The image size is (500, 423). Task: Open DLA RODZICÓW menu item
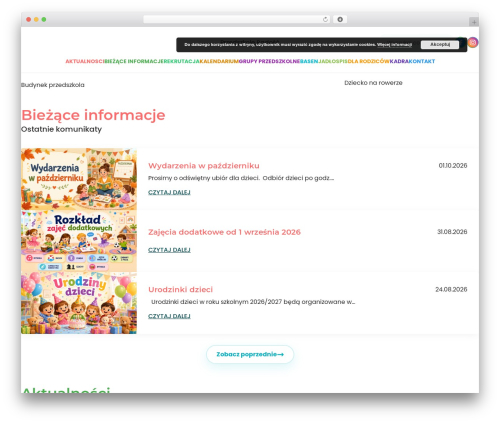pyautogui.click(x=369, y=61)
